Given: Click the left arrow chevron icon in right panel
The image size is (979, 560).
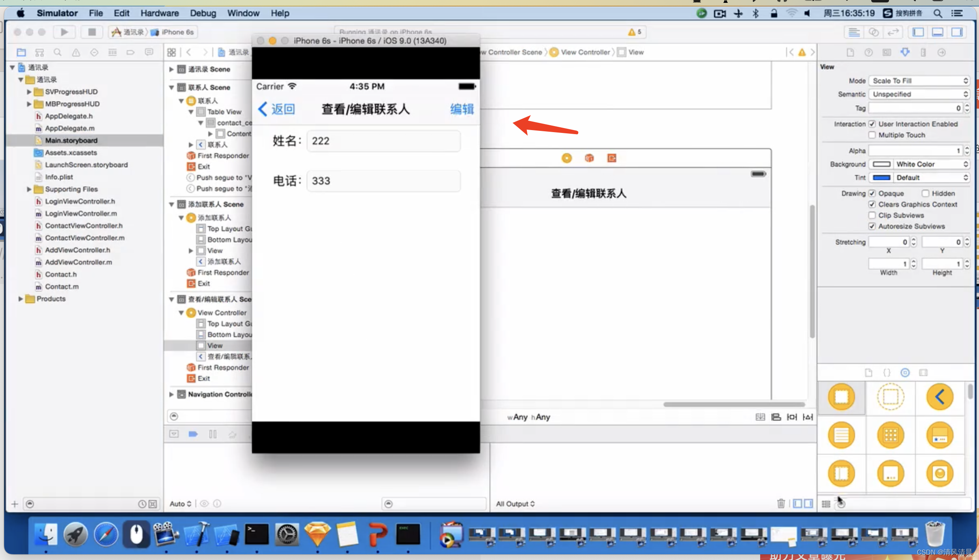Looking at the screenshot, I should 938,397.
